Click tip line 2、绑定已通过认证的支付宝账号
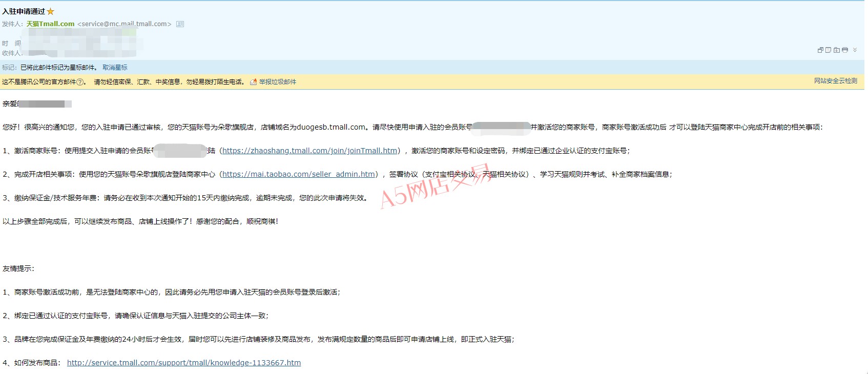This screenshot has height=374, width=868. coord(136,316)
